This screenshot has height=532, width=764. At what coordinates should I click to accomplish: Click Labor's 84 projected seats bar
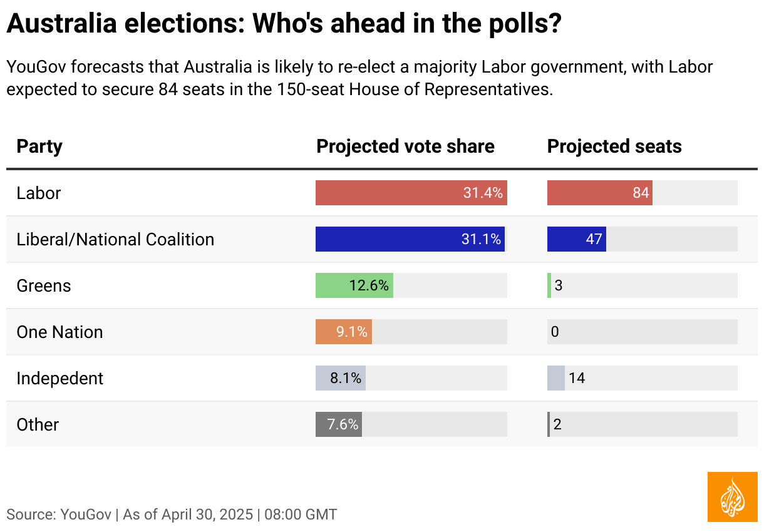click(x=599, y=193)
